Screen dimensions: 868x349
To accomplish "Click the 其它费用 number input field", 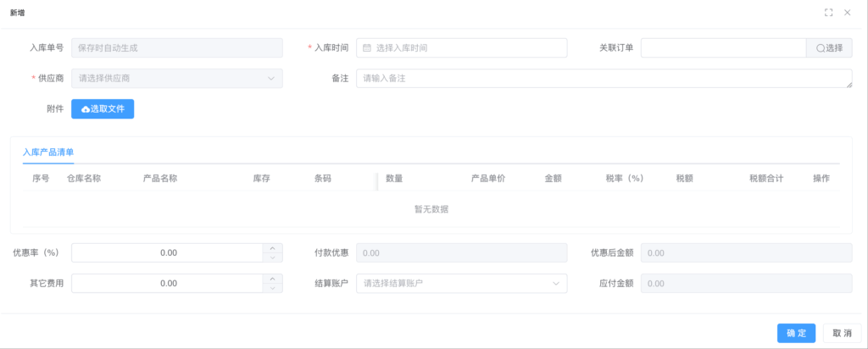I will (x=168, y=283).
